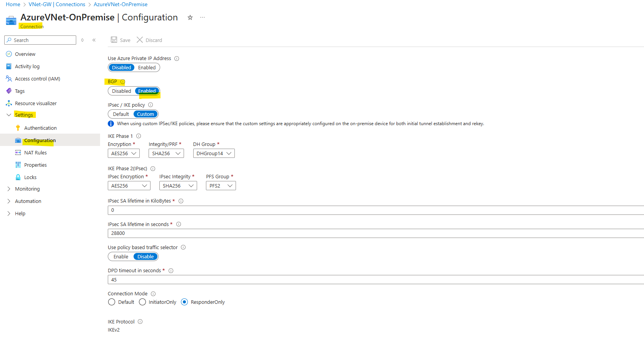Open Access control (IAM) page
This screenshot has width=644, height=340.
coord(38,79)
